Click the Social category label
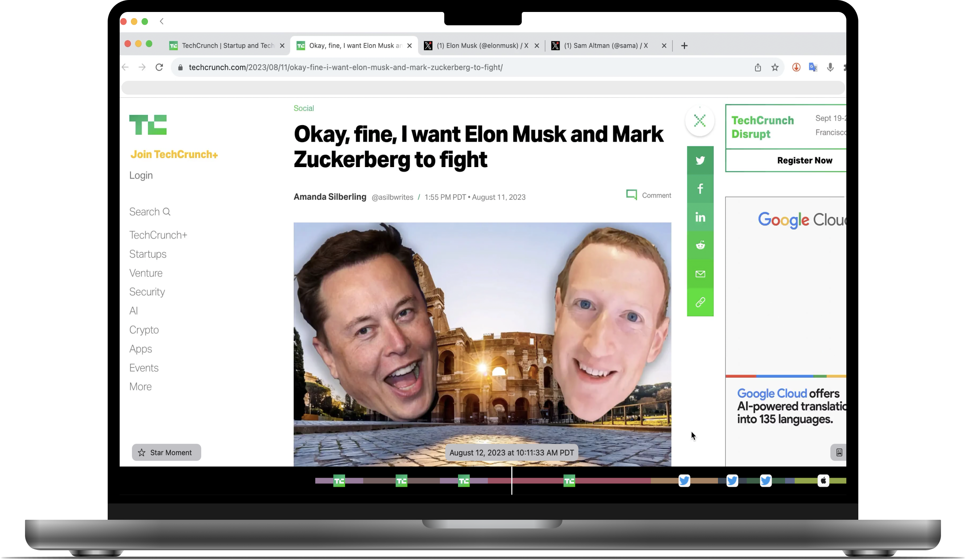Screen dimensions: 966x560 coord(304,108)
